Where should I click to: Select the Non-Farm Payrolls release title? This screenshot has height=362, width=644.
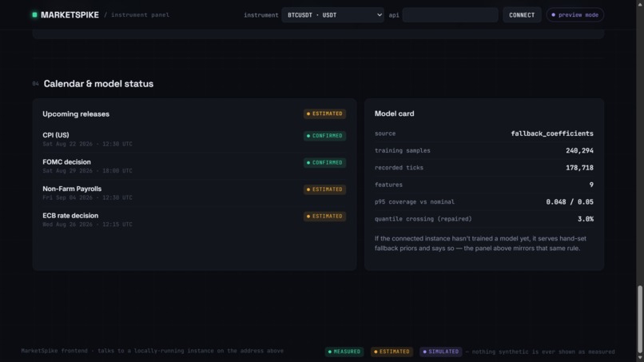(72, 189)
